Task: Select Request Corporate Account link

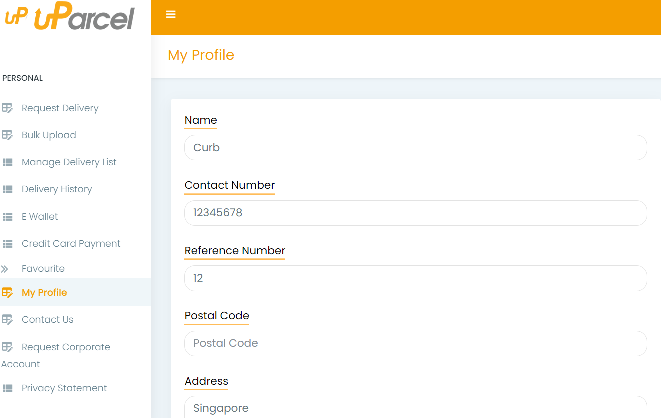Action: click(x=65, y=347)
